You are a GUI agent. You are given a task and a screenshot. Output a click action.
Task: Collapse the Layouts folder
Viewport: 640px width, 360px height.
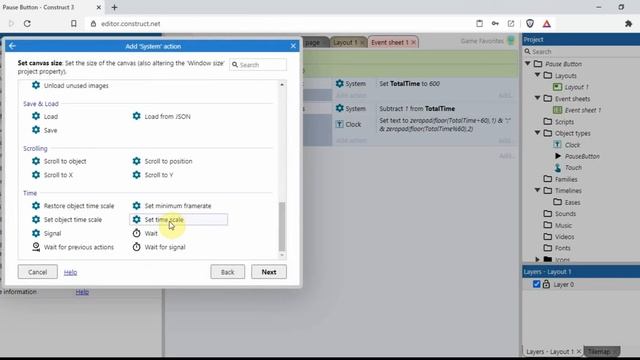538,75
